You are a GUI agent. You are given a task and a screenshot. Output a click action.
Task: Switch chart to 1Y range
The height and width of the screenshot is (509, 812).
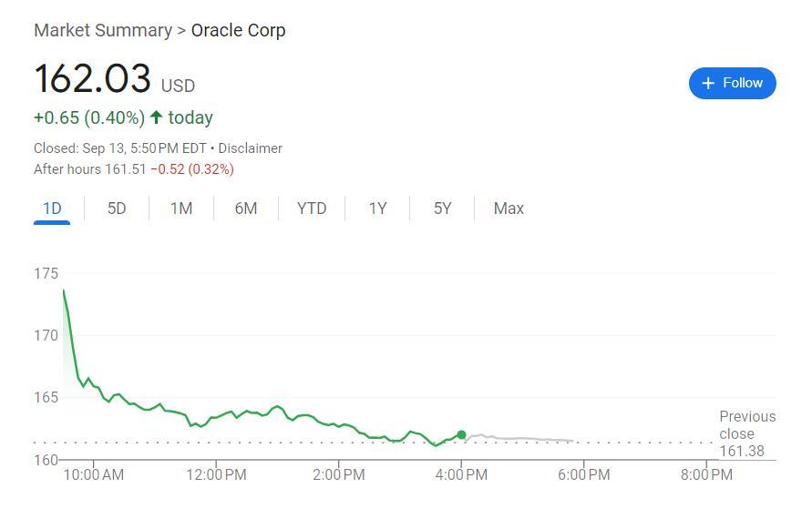[377, 209]
